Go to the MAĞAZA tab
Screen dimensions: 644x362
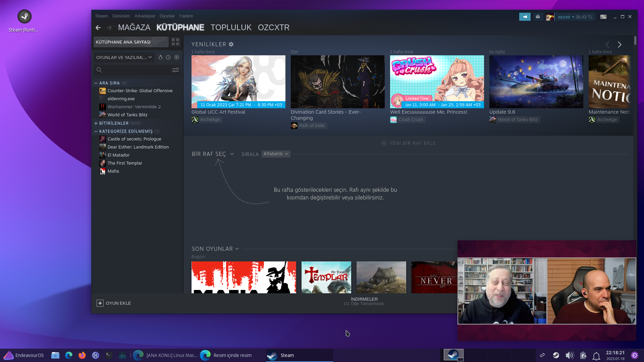[134, 27]
